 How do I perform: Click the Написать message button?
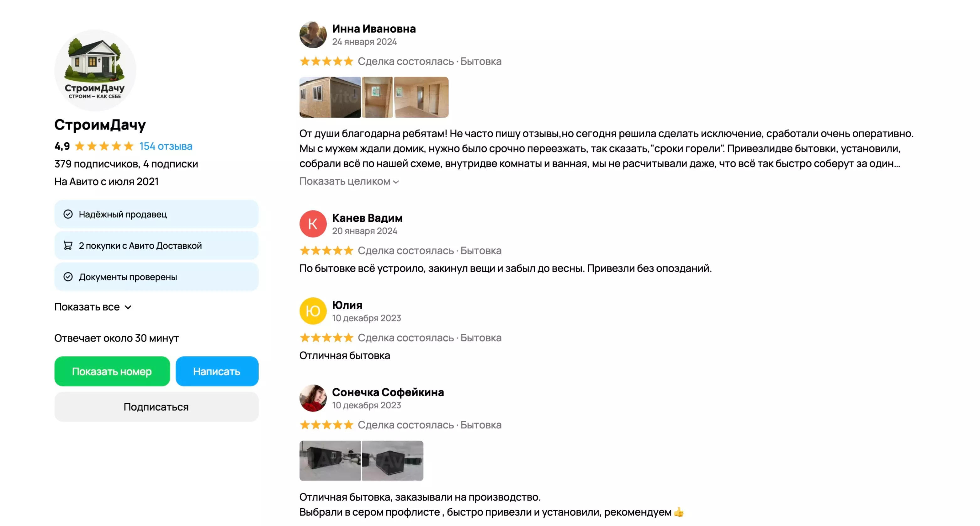217,371
